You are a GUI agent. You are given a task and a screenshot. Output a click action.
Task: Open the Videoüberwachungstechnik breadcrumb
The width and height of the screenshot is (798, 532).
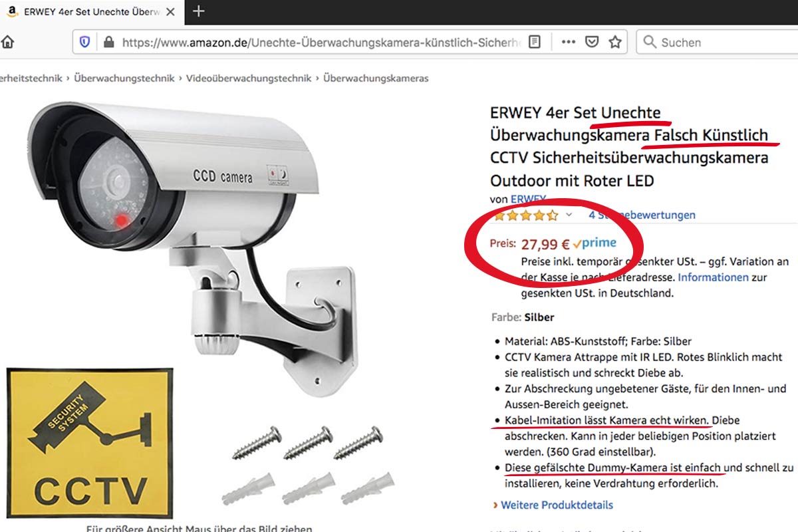249,78
